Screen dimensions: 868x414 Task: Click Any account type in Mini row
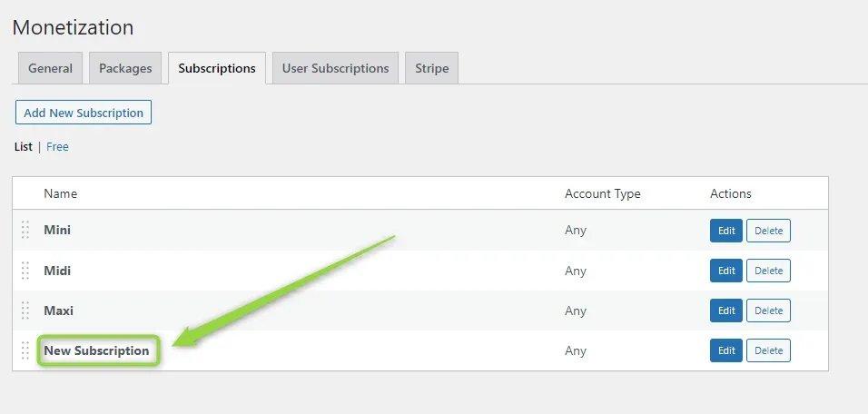(575, 231)
